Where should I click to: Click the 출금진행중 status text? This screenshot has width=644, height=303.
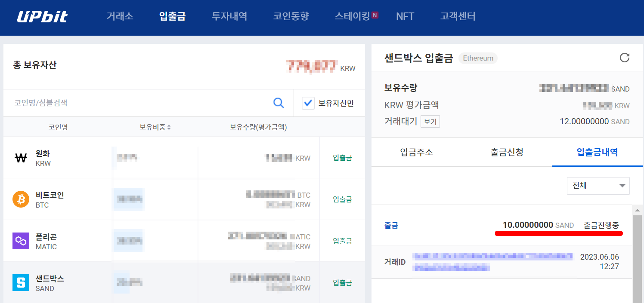coord(601,225)
